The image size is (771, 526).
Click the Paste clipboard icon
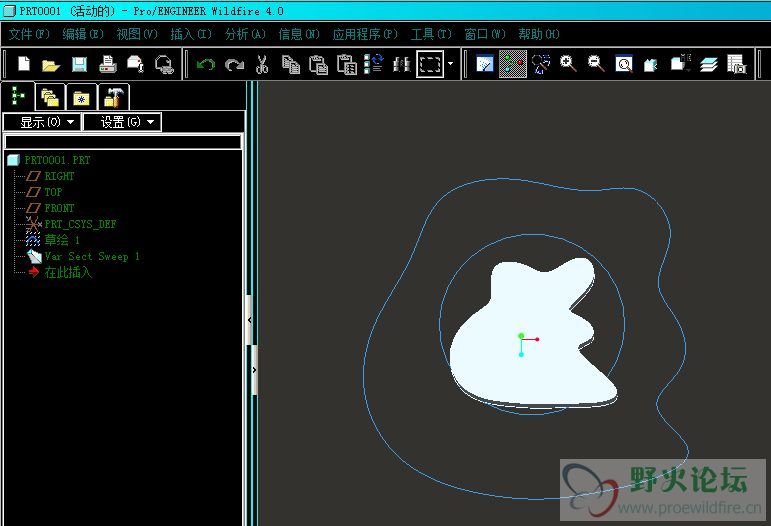click(319, 64)
